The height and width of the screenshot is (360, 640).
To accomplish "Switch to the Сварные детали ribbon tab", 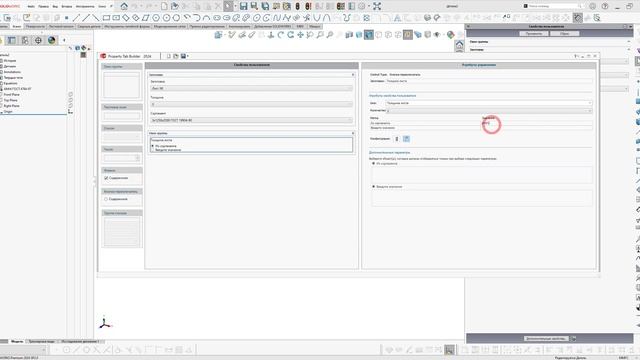I will [89, 26].
